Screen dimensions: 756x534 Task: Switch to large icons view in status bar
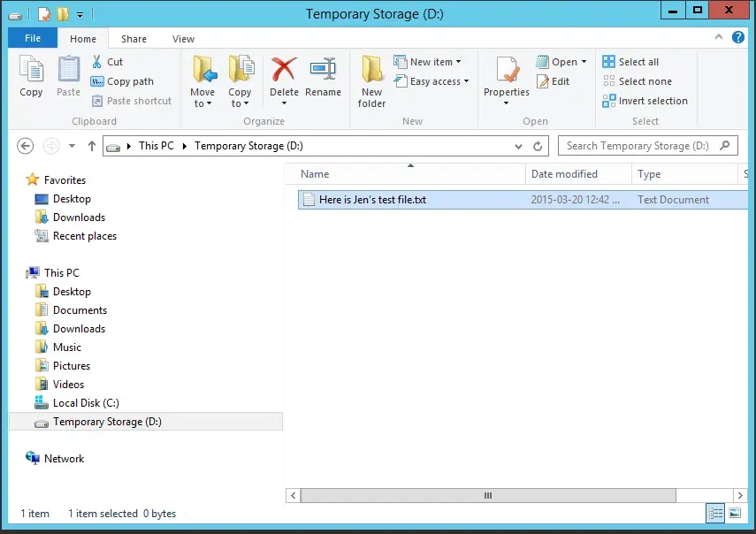735,514
